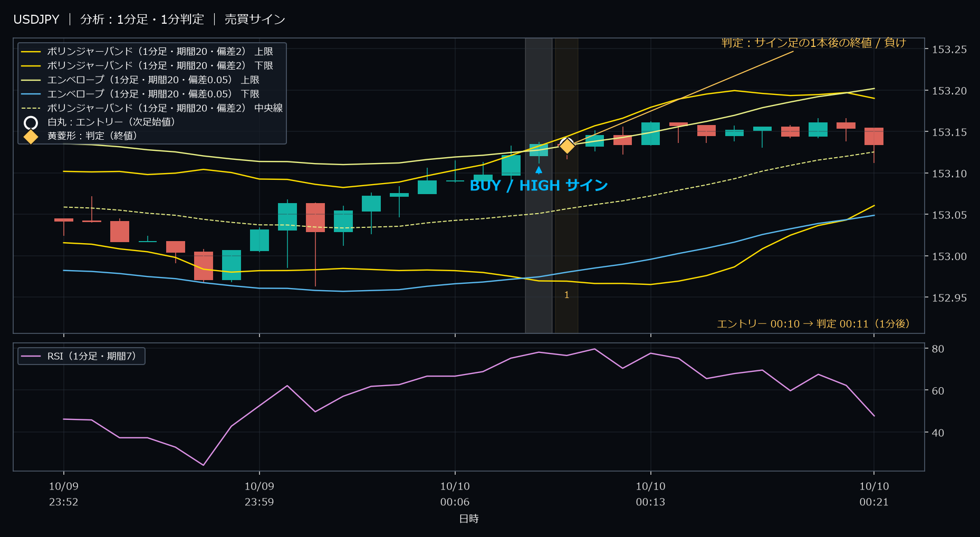This screenshot has width=980, height=537.
Task: Click the 分析：1分足・1分判定 title segment
Action: coord(142,20)
